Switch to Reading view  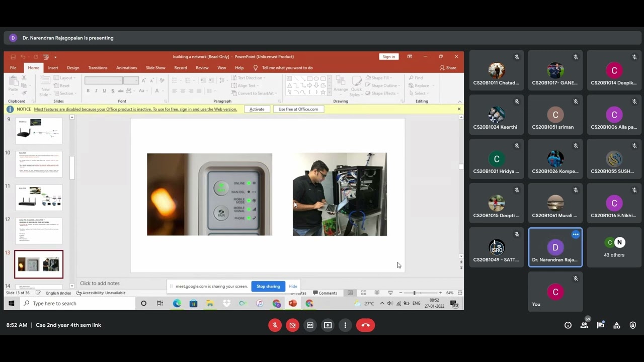pyautogui.click(x=377, y=293)
